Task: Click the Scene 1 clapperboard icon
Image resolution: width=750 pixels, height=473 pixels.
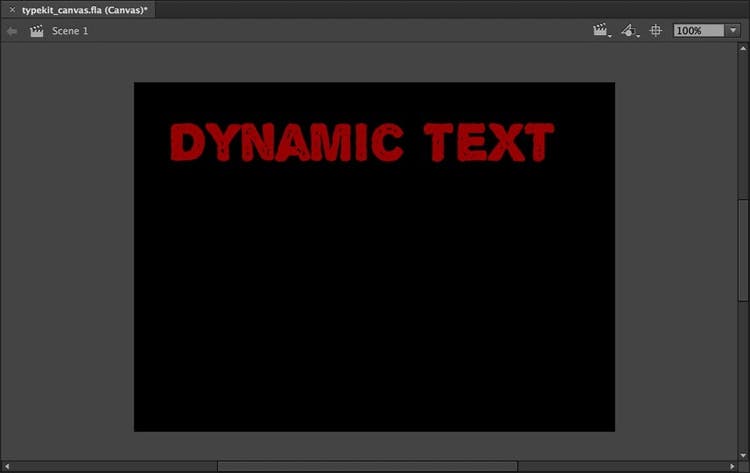Action: pos(37,31)
